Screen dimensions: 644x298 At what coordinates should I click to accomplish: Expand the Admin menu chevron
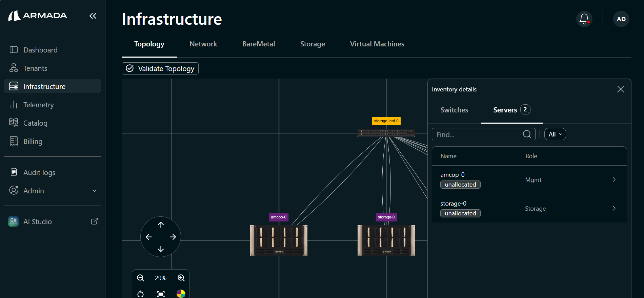95,191
